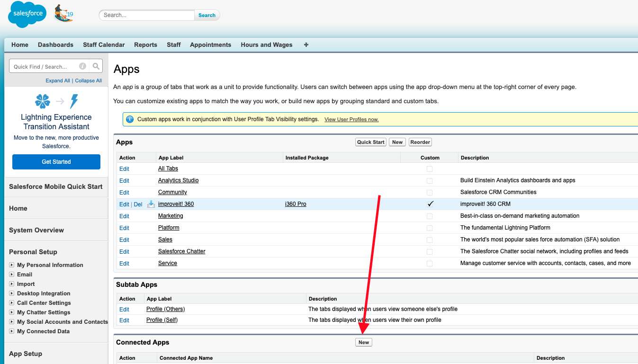638x364 pixels.
Task: Click Home in the setup sidebar
Action: [x=18, y=208]
